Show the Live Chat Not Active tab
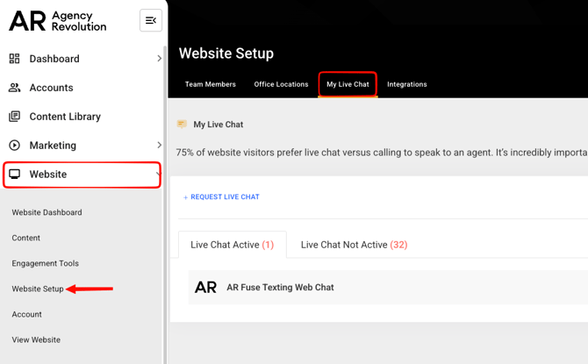Viewport: 588px width, 364px height. click(x=354, y=245)
